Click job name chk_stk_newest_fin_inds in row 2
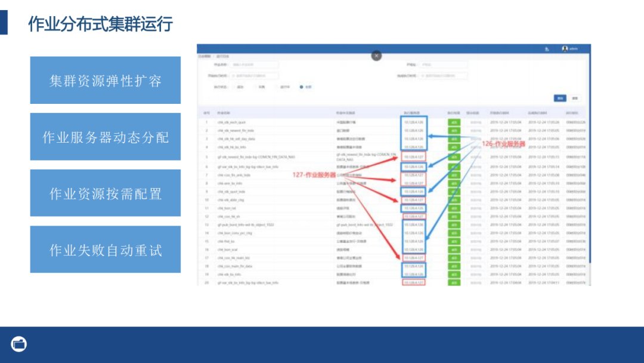644x363 pixels. click(236, 130)
